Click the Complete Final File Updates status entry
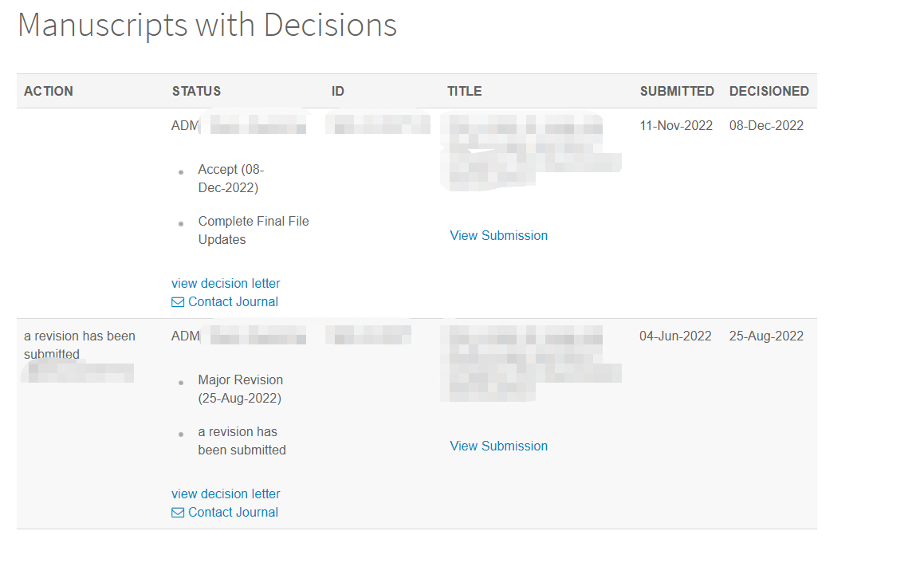Screen dimensions: 924x582 [253, 230]
